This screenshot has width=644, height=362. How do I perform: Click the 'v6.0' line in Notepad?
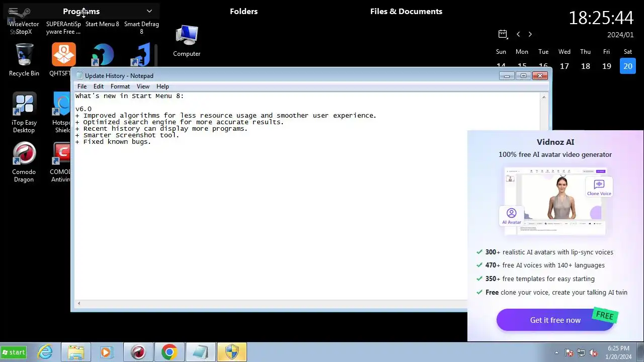pyautogui.click(x=84, y=109)
